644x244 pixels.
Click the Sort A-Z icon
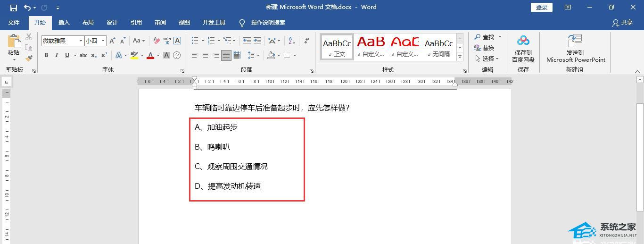click(x=292, y=41)
